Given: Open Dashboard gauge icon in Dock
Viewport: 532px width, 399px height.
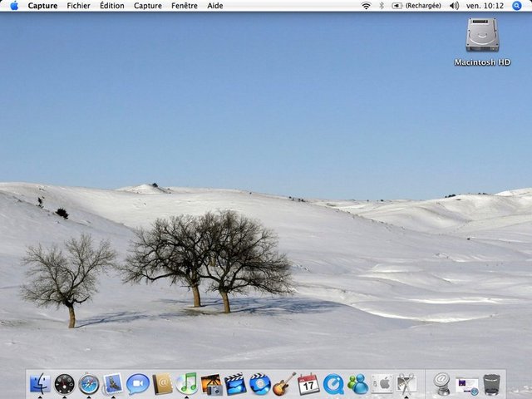Looking at the screenshot, I should tap(64, 384).
